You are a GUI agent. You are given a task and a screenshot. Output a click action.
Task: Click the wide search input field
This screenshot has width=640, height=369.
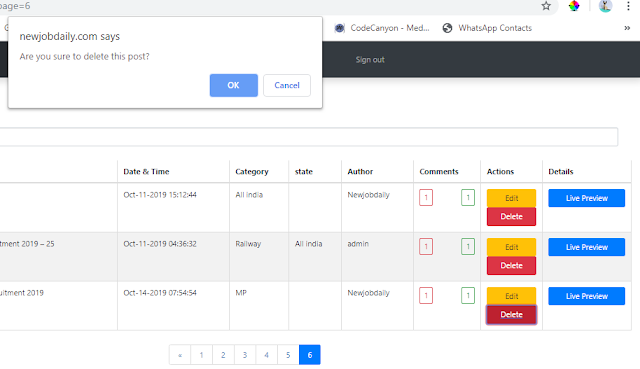click(x=309, y=137)
